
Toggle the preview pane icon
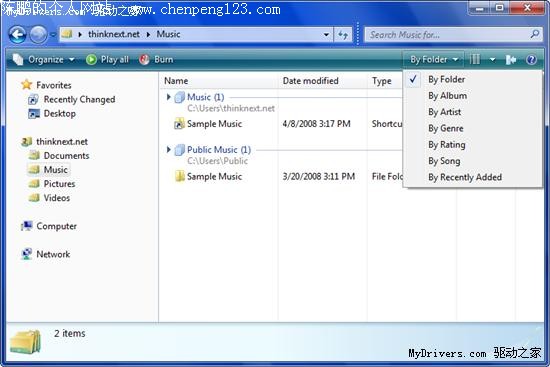tap(511, 60)
